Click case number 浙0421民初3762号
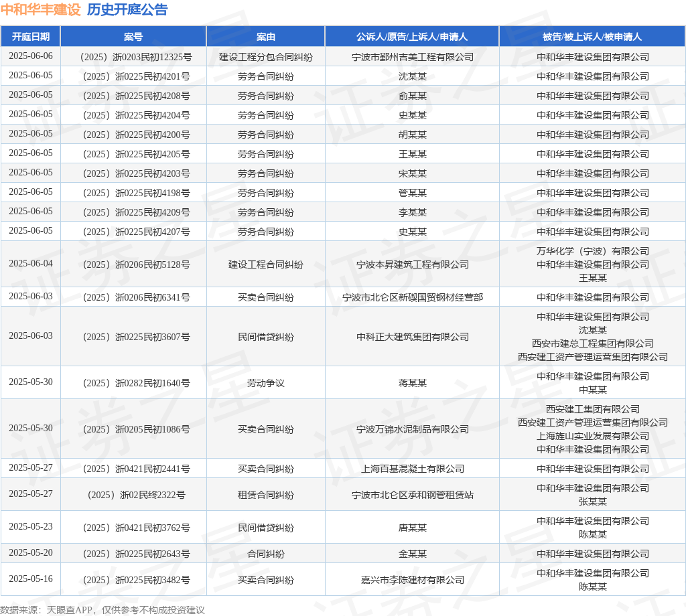Screen dimensions: 686x616 pos(136,528)
